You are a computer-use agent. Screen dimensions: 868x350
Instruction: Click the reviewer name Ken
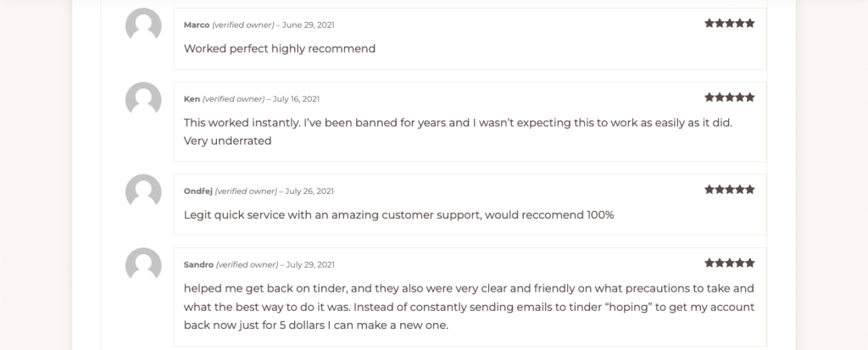coord(192,99)
